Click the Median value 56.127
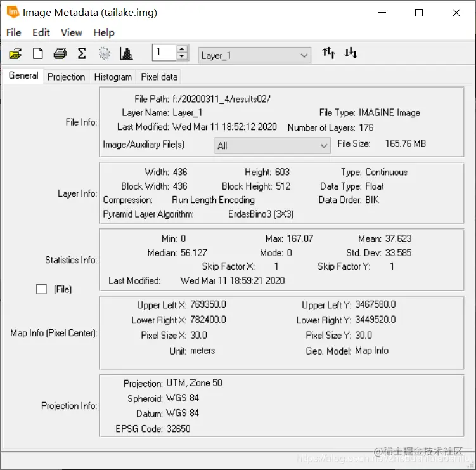This screenshot has width=476, height=470. 194,252
